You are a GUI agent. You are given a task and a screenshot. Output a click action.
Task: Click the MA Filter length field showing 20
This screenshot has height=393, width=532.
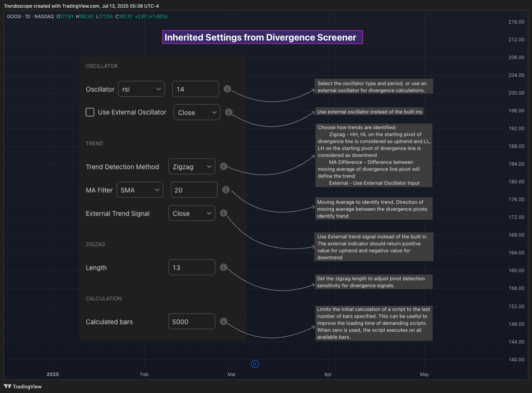pyautogui.click(x=194, y=190)
